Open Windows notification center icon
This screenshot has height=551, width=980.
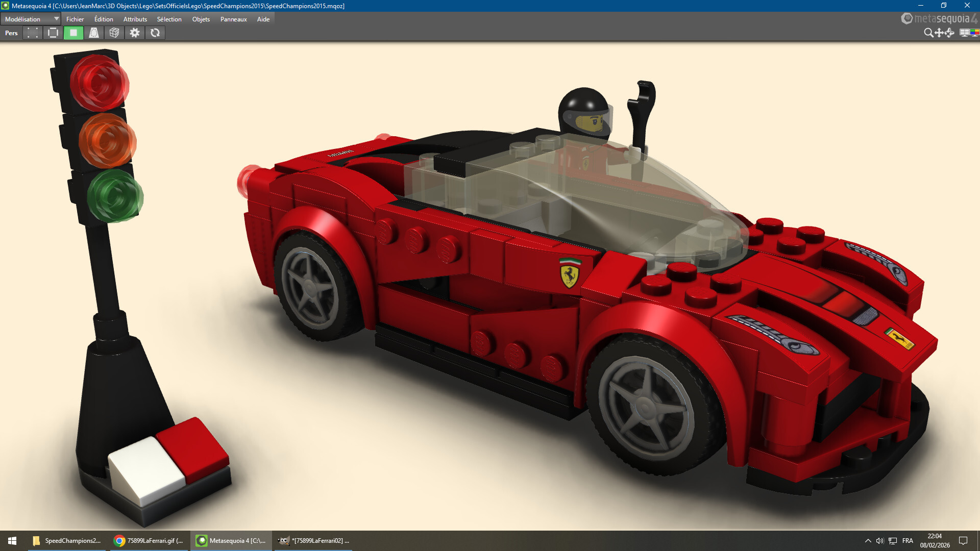(x=963, y=541)
